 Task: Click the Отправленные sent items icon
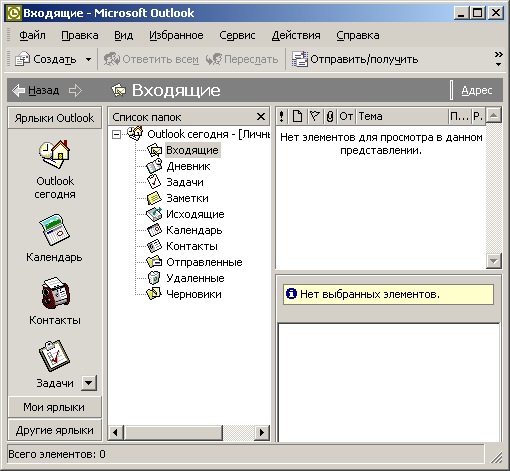pos(155,262)
